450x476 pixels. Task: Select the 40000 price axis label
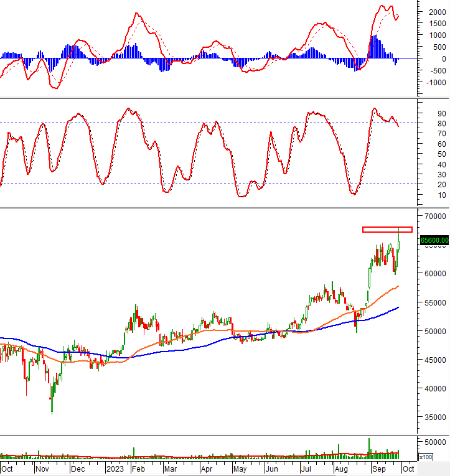coord(435,388)
